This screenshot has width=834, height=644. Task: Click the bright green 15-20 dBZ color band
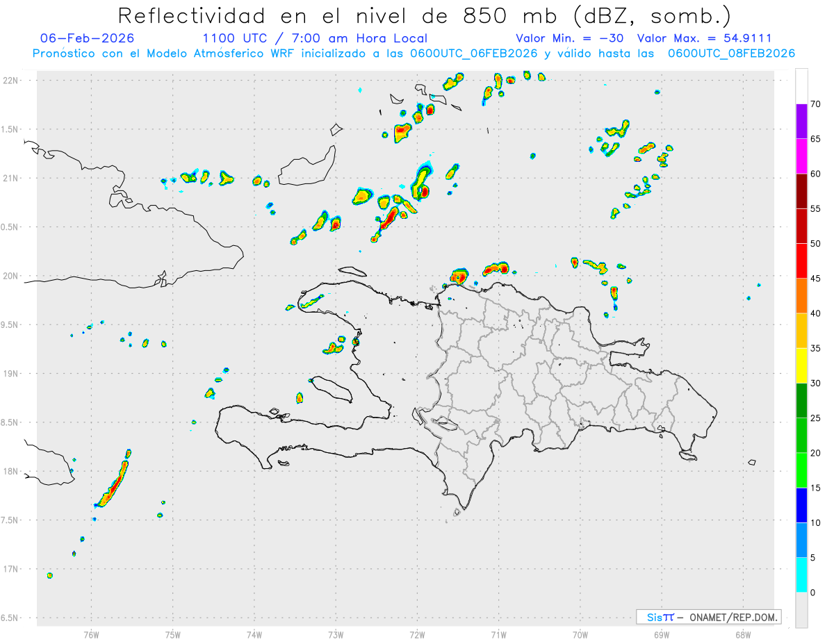pyautogui.click(x=801, y=470)
